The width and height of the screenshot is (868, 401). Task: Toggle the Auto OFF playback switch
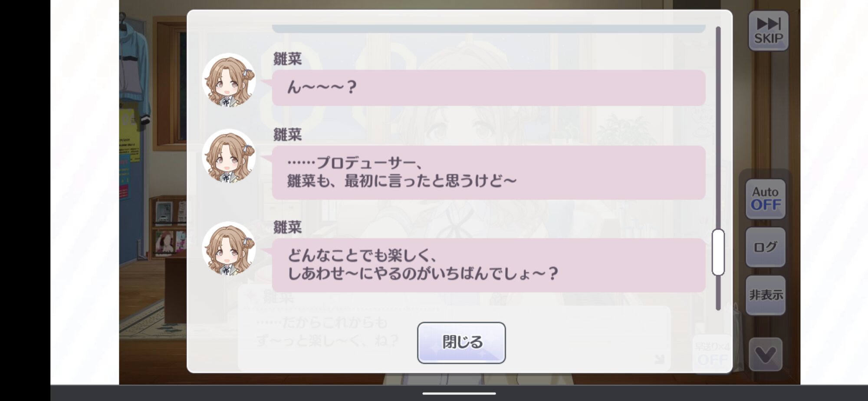[x=766, y=199]
